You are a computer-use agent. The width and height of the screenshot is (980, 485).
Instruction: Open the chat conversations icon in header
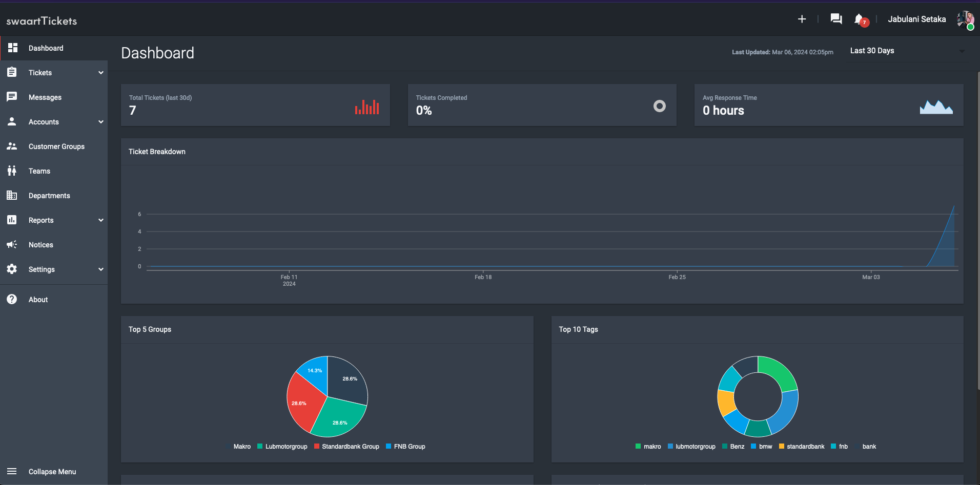pyautogui.click(x=836, y=19)
